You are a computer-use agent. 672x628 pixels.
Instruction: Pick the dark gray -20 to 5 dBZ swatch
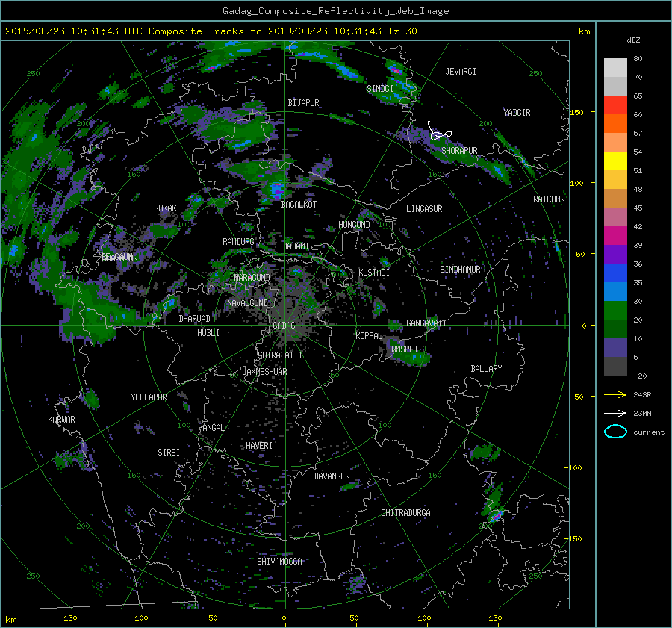615,367
